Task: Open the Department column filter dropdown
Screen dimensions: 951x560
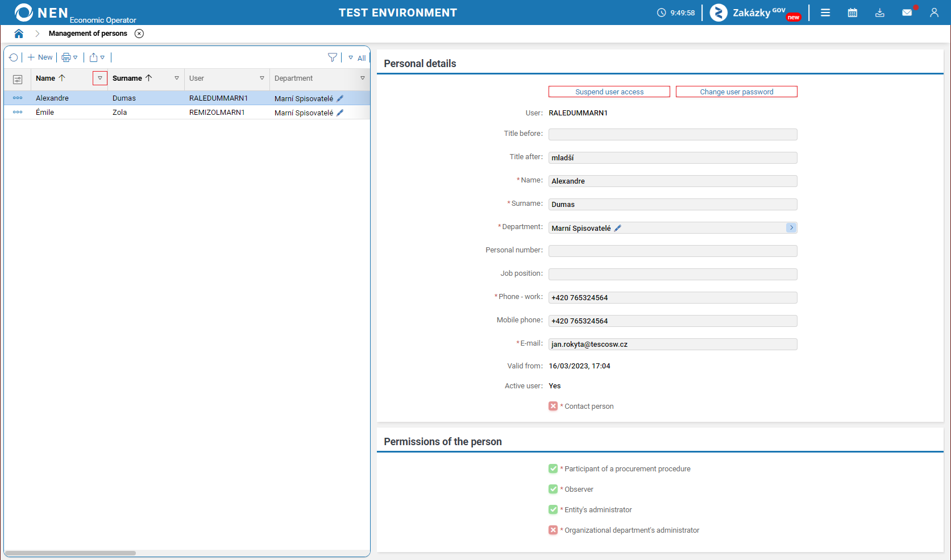Action: [x=363, y=78]
